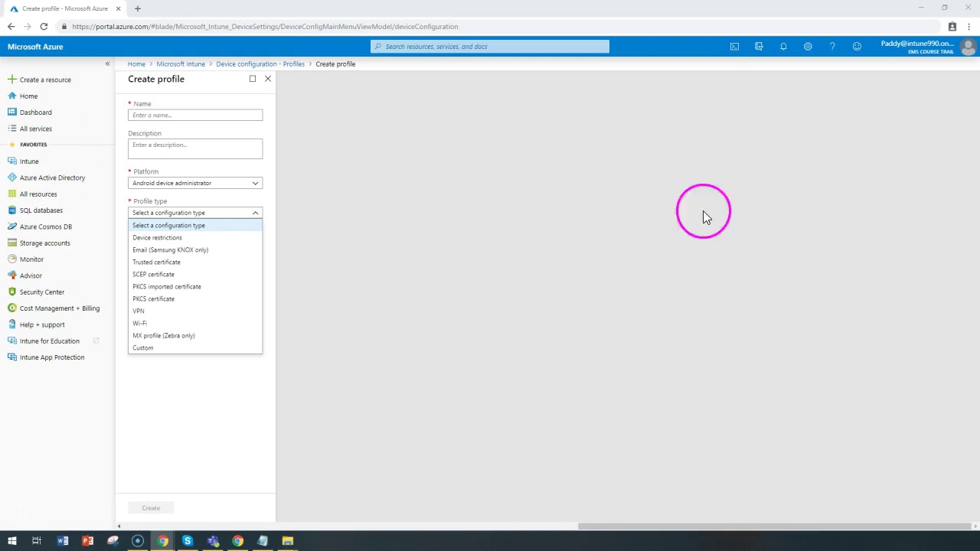The height and width of the screenshot is (551, 980).
Task: Open Cost Management + Billing
Action: (59, 308)
